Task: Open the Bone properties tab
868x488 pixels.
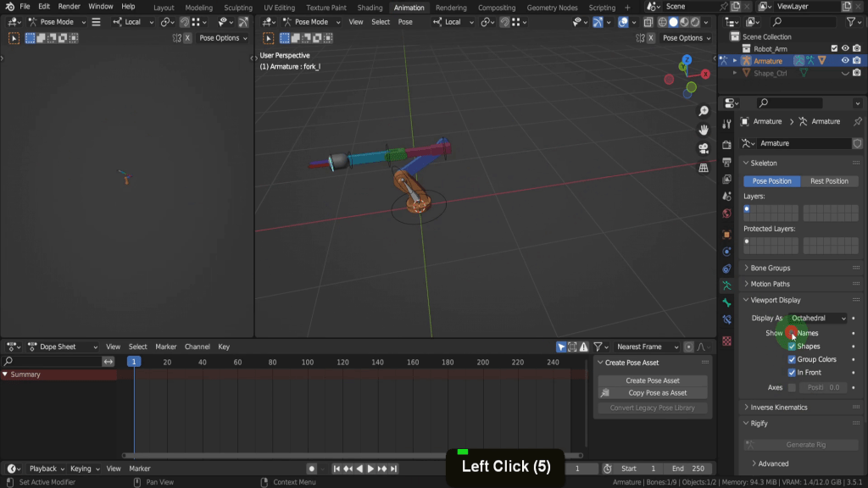Action: [x=726, y=302]
